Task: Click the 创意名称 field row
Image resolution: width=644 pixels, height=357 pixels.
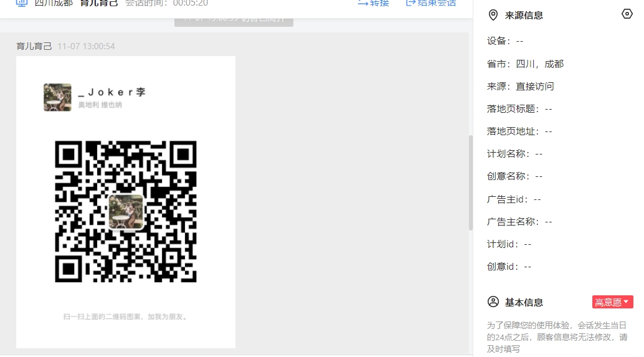Action: (514, 176)
